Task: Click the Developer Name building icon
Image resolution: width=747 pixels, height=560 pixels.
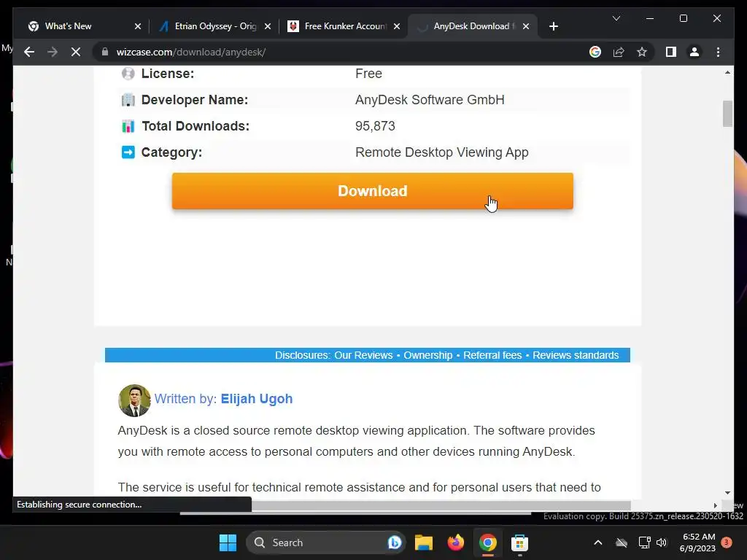Action: [x=128, y=99]
